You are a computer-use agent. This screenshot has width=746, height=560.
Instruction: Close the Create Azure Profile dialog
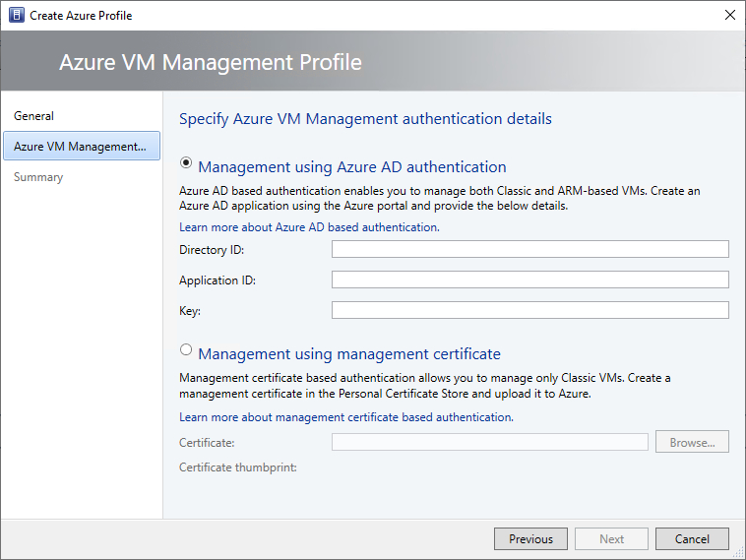730,15
